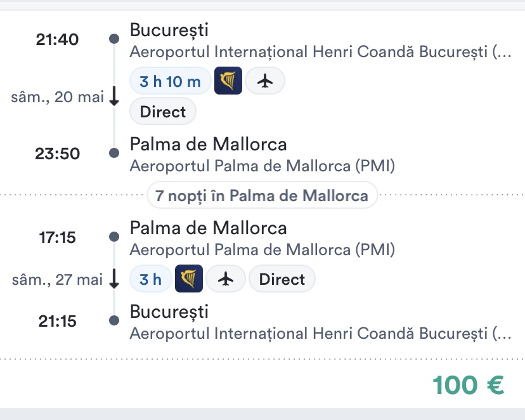
Task: Click departure dot at 21:40
Action: pos(114,39)
